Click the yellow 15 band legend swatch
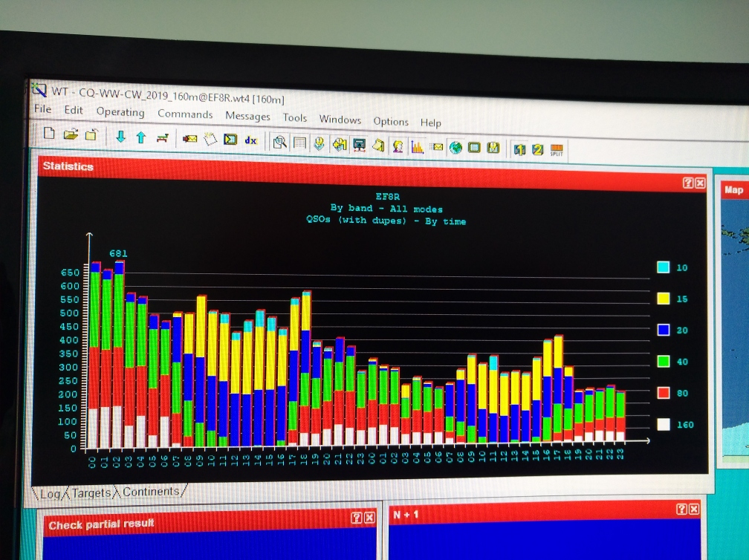The width and height of the screenshot is (749, 560). pyautogui.click(x=664, y=299)
